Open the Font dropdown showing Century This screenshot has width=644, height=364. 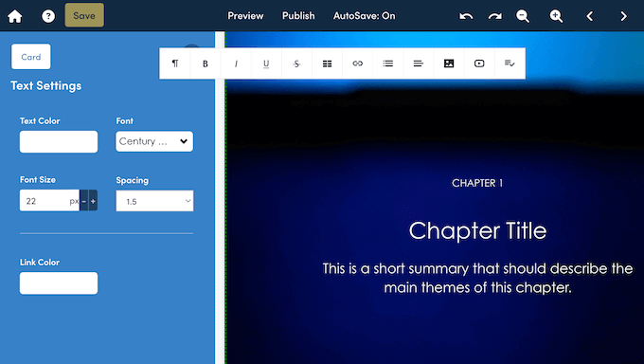point(154,141)
